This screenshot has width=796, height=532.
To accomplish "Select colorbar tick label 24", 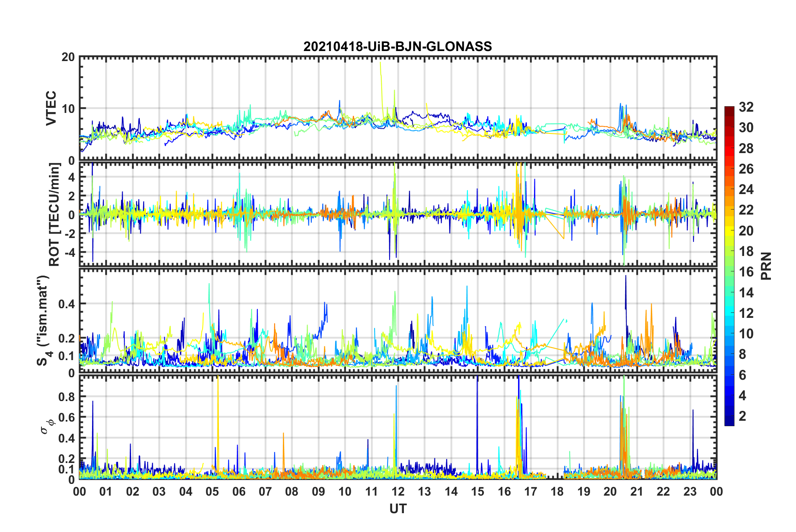I will coord(746,189).
